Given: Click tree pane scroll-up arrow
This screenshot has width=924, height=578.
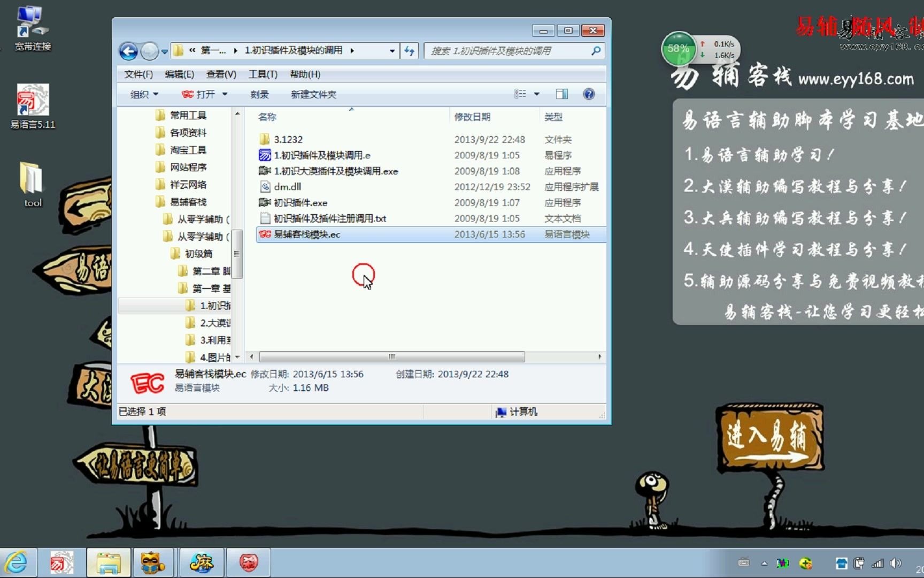Looking at the screenshot, I should click(x=237, y=114).
